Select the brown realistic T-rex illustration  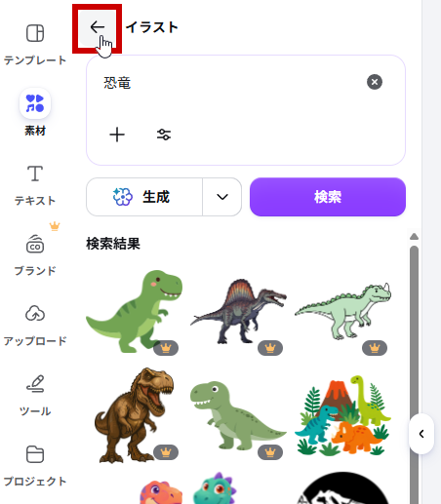click(134, 415)
